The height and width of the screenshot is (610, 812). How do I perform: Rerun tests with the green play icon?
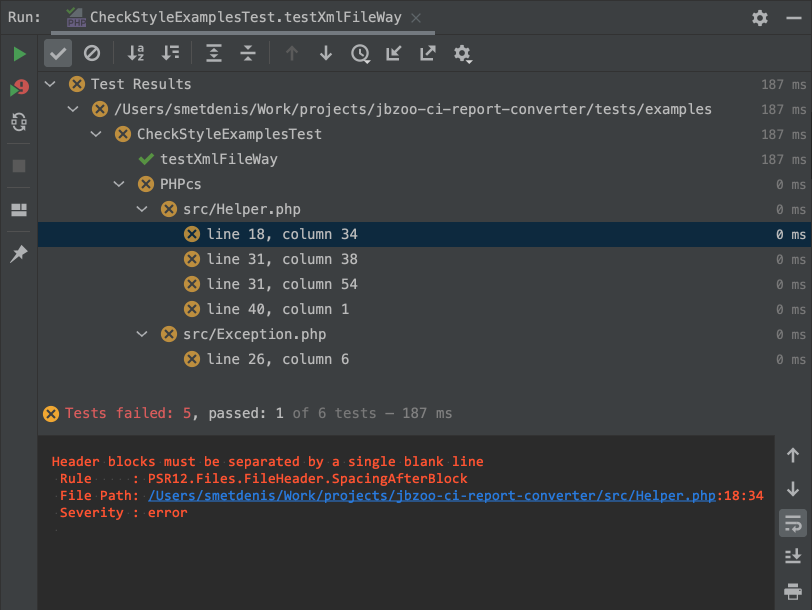coord(19,54)
